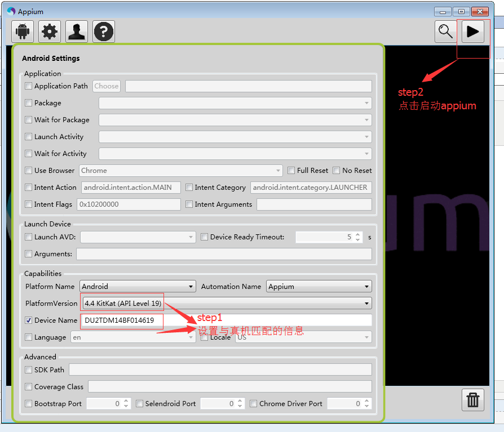Image resolution: width=504 pixels, height=432 pixels.
Task: Enable the Use Browser checkbox
Action: (x=29, y=171)
